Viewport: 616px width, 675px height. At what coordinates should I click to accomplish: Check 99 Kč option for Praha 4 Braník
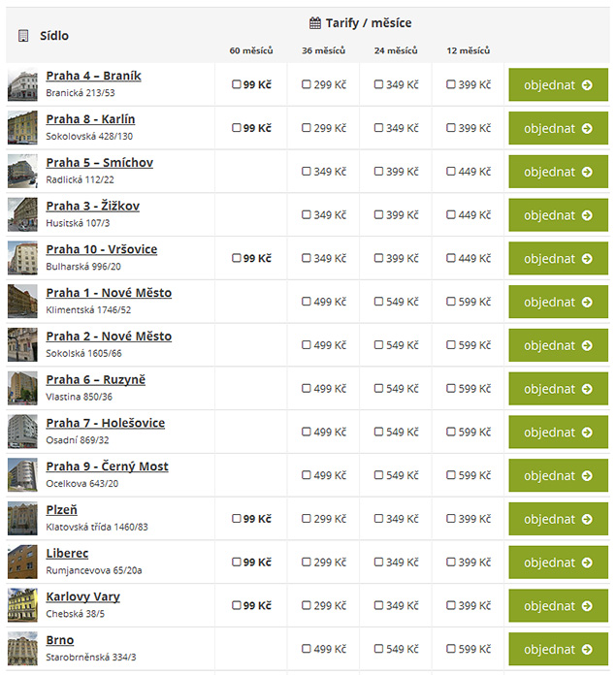pyautogui.click(x=237, y=84)
